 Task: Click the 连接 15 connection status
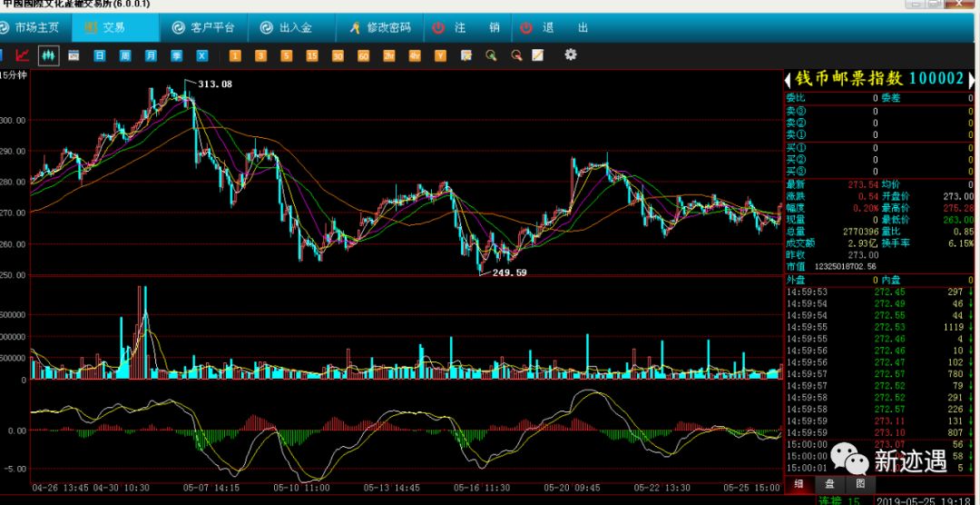tap(839, 500)
